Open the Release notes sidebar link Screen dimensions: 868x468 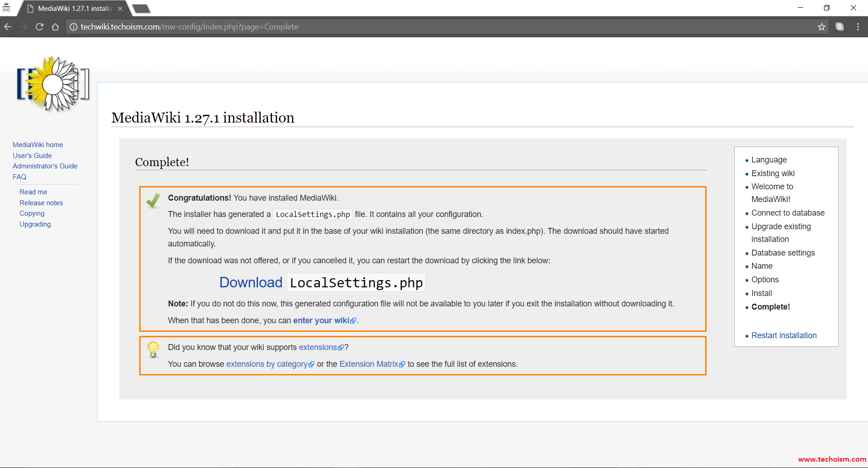41,203
